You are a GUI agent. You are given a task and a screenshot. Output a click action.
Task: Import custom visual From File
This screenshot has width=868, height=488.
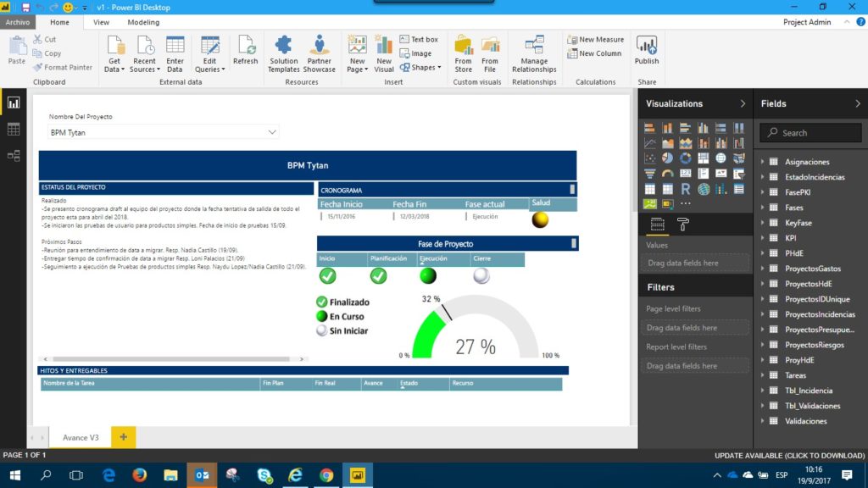pos(490,53)
